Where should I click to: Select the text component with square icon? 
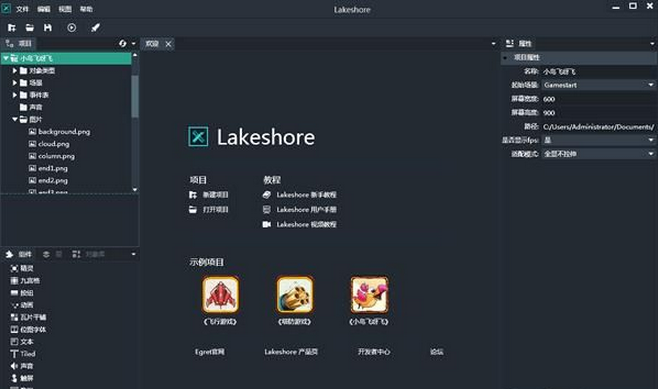click(14, 342)
